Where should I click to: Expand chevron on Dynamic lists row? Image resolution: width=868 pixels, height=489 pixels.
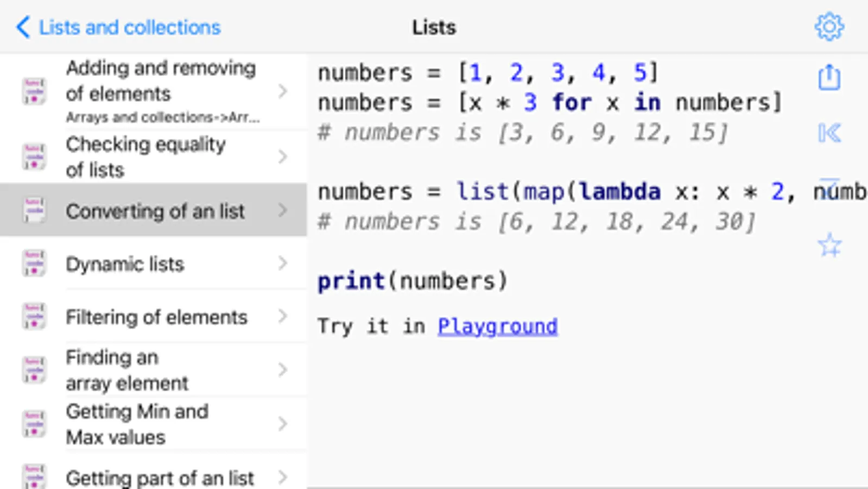click(x=282, y=264)
